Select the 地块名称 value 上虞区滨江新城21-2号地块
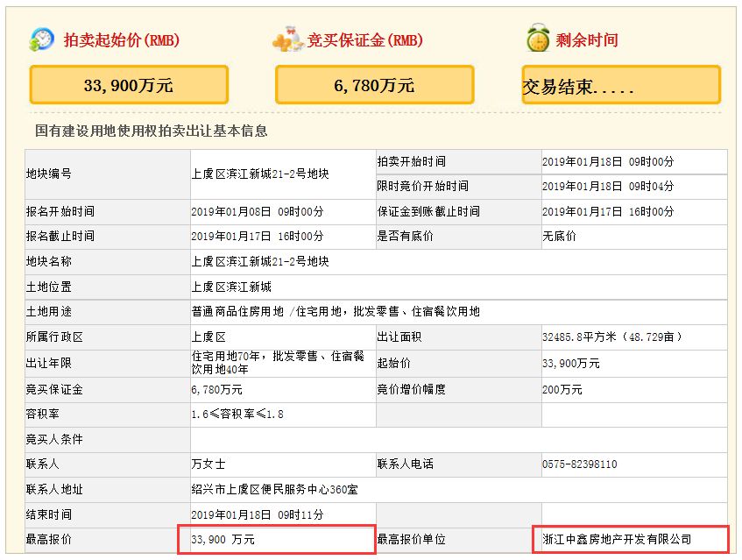The width and height of the screenshot is (742, 560). pos(260,261)
